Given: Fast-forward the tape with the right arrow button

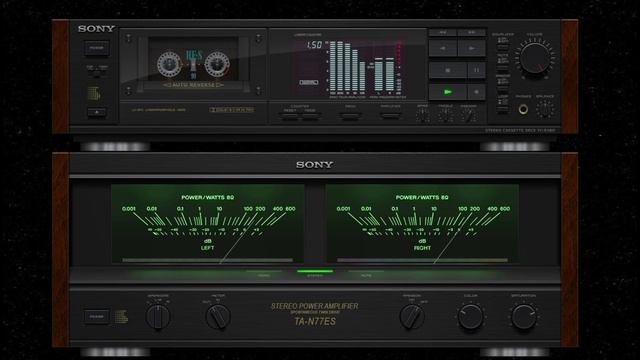Looking at the screenshot, I should [x=472, y=48].
